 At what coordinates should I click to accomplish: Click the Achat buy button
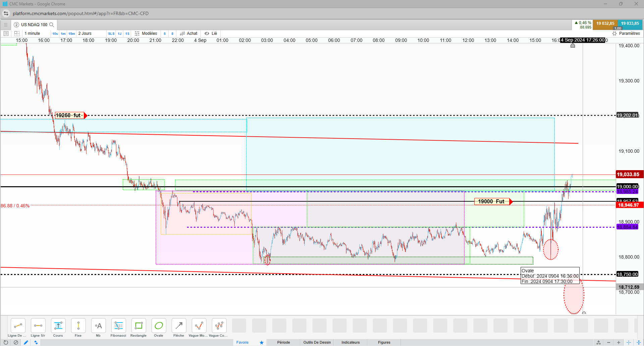coord(189,33)
